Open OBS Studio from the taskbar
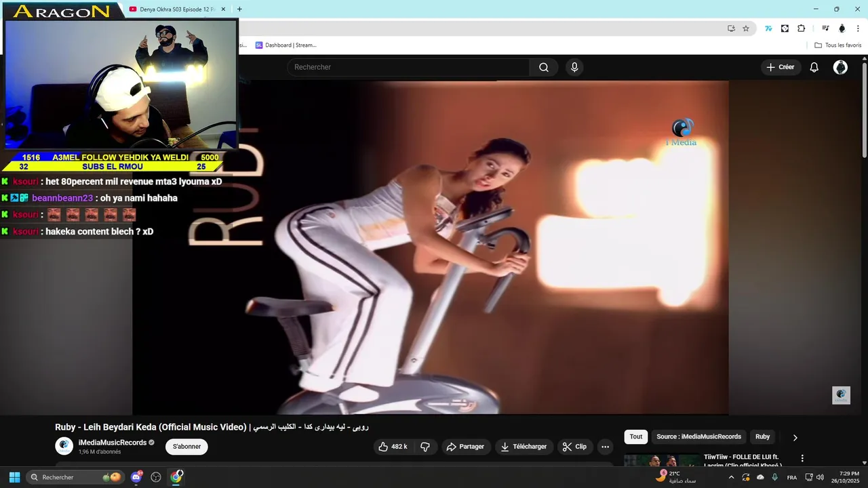868x488 pixels. tap(156, 477)
